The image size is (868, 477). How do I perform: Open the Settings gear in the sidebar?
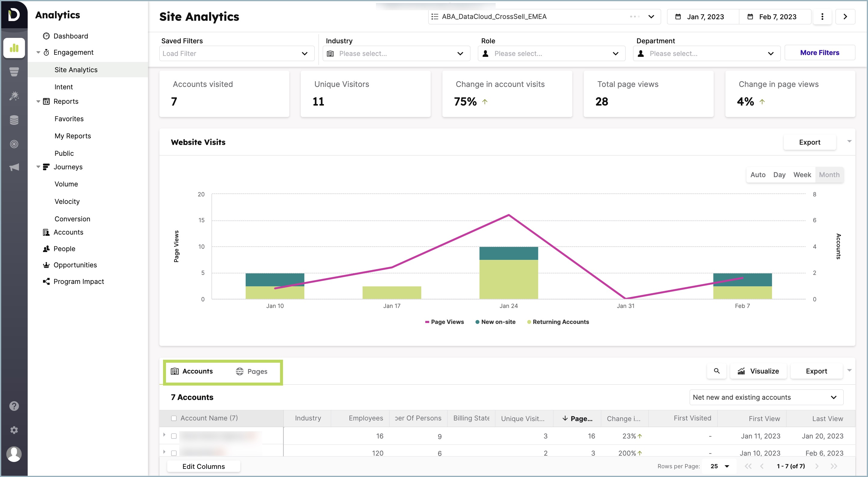point(14,430)
